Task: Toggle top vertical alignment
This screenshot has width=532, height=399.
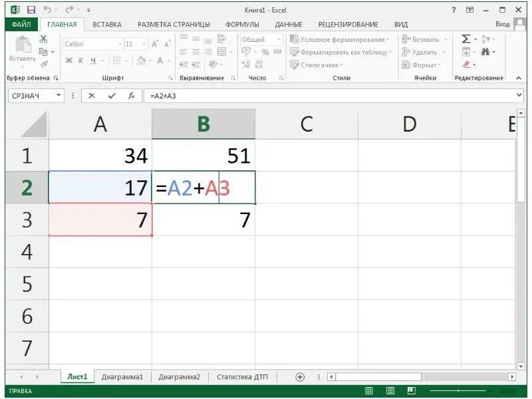Action: click(184, 38)
